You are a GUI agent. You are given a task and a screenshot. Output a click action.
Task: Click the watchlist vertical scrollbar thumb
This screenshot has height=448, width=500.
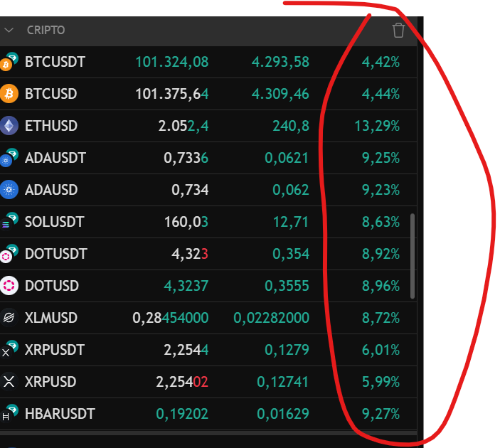[413, 255]
